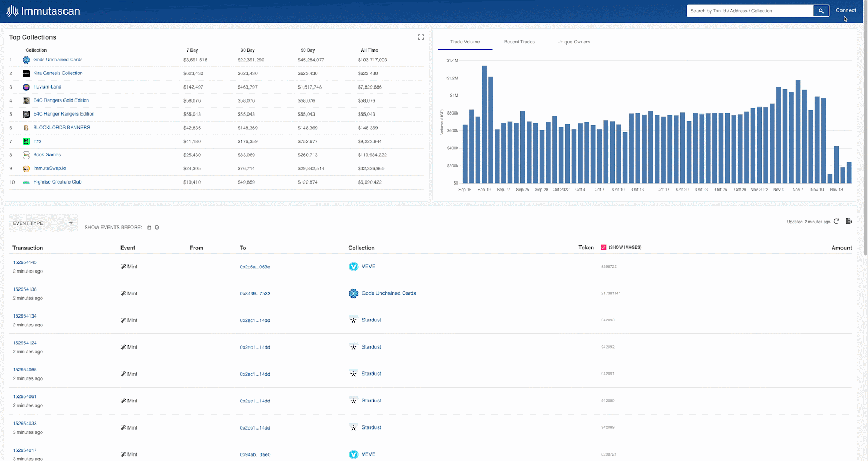Open the Kira Genesis Collection link

[x=58, y=73]
